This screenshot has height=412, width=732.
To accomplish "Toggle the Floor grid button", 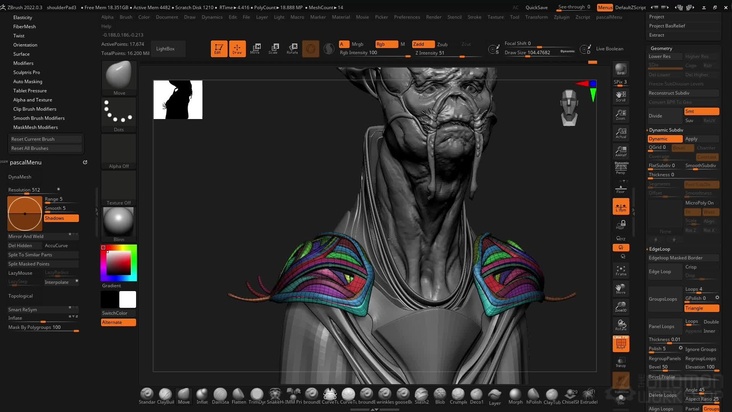I will coord(620,188).
